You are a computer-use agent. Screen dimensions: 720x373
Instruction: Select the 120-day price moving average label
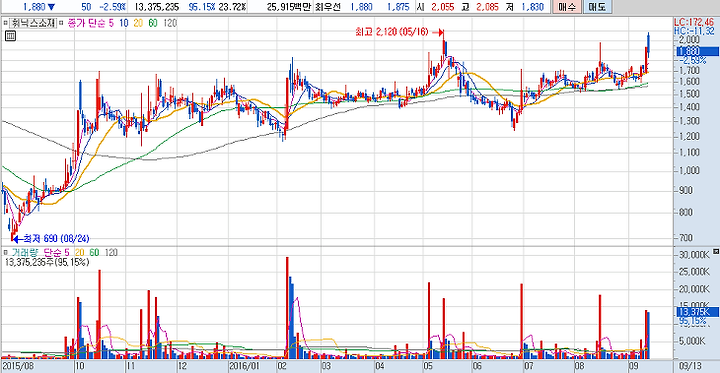(x=170, y=23)
